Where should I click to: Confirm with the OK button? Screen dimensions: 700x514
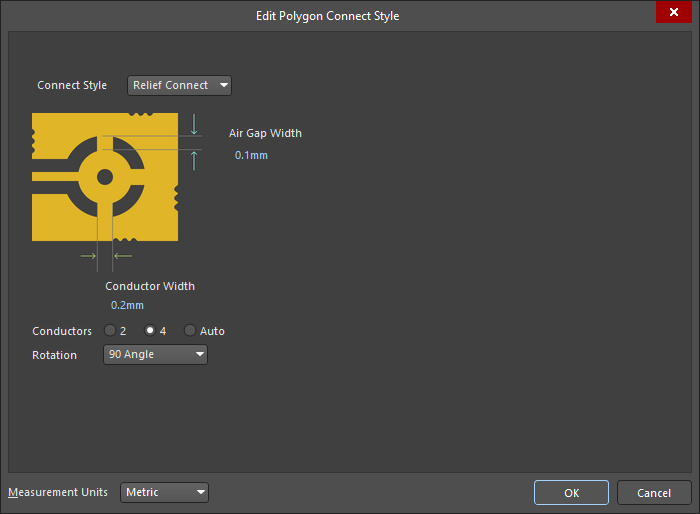(x=571, y=493)
